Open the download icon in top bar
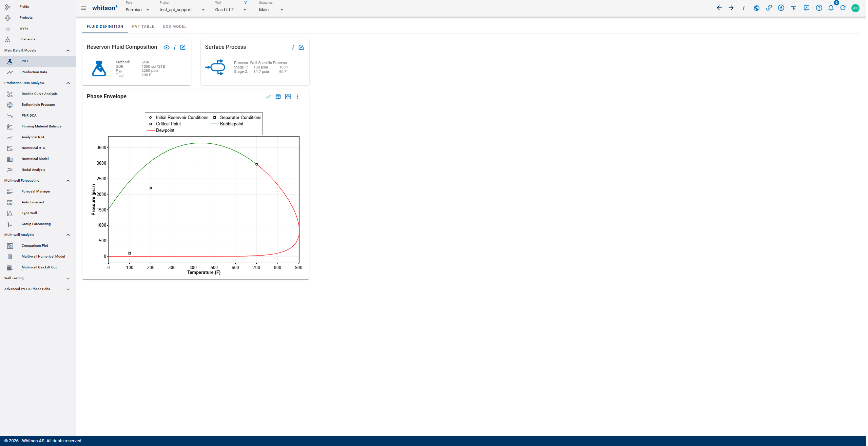Screen dimensions: 868x446 click(781, 8)
